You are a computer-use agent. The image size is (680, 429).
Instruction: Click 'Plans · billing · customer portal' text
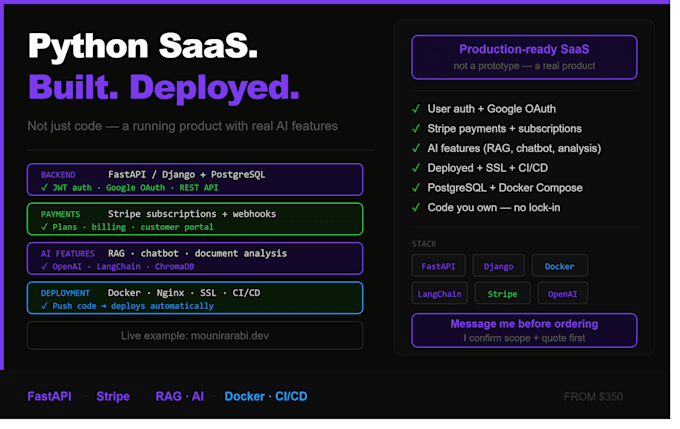(133, 227)
